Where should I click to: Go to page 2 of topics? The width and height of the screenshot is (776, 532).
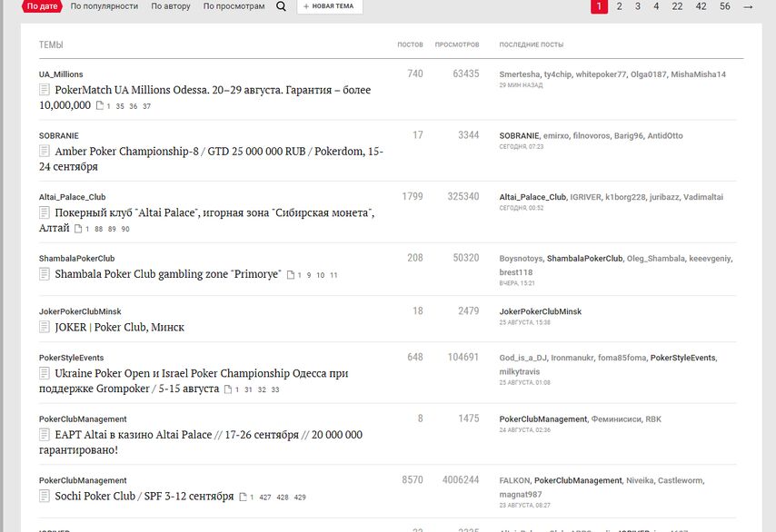coord(619,6)
